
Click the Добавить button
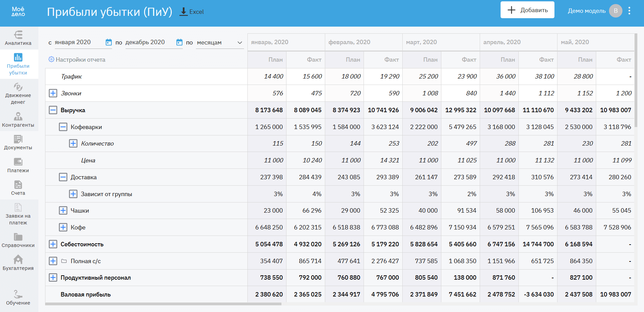point(527,10)
